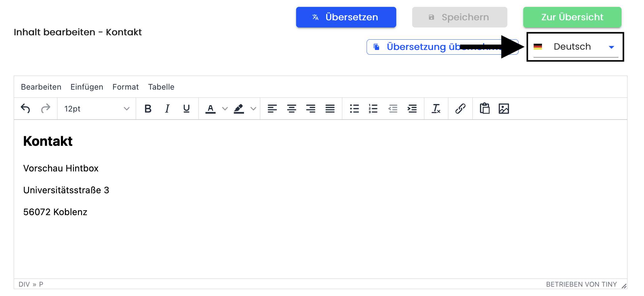Image resolution: width=644 pixels, height=296 pixels.
Task: Justify text alignment
Action: [x=330, y=109]
